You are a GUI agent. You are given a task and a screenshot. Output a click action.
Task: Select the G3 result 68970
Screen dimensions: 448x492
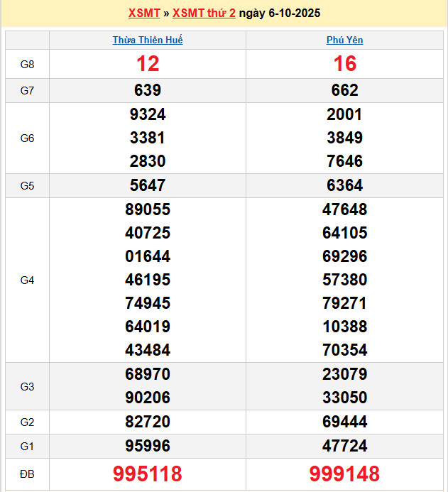(x=148, y=375)
